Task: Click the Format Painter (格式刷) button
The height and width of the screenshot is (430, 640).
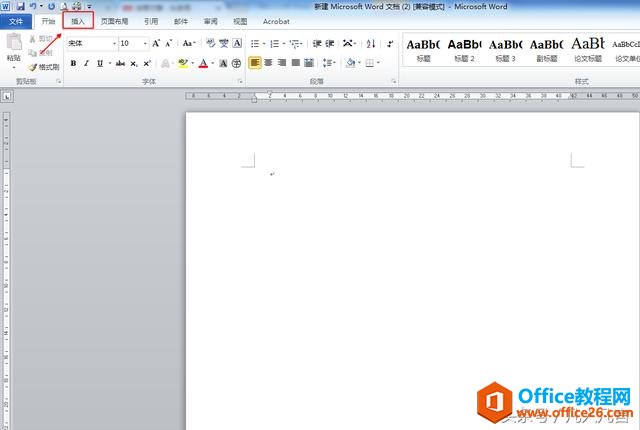Action: tap(47, 67)
